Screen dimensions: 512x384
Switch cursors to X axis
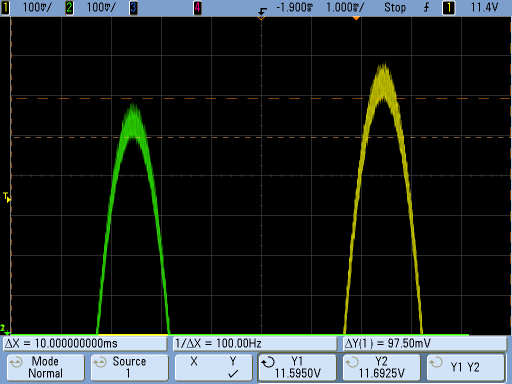coord(194,362)
